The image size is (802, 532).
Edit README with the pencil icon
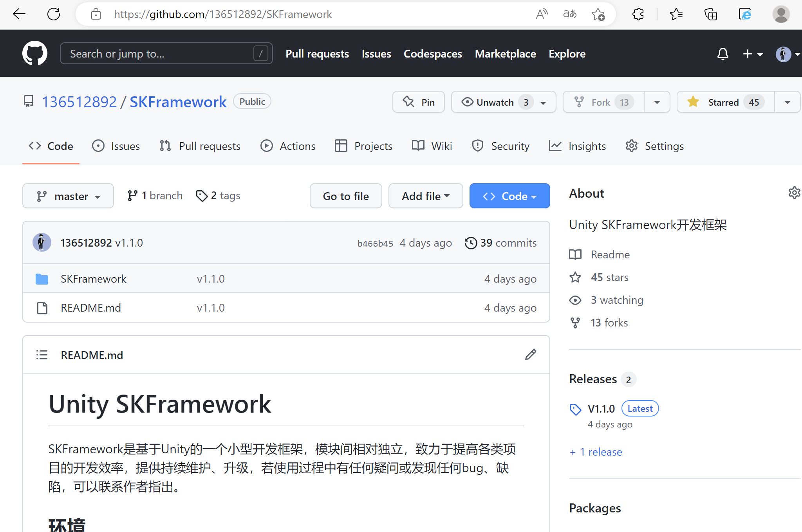531,355
